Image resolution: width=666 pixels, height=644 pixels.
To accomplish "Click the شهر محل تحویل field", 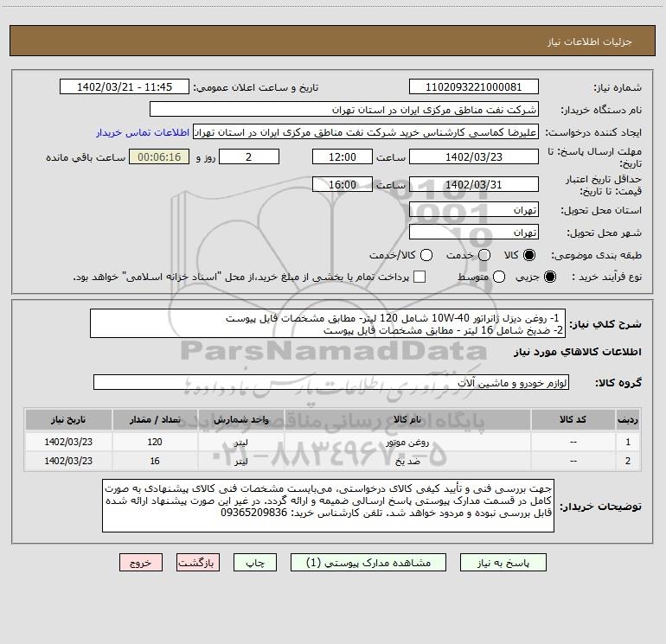I will tap(474, 233).
